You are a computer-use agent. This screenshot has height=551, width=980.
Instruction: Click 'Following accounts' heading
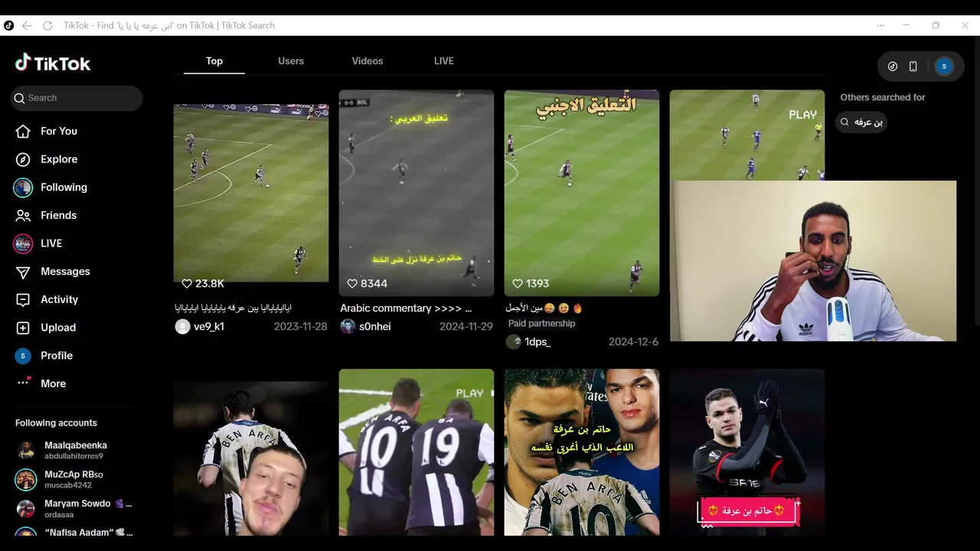(x=56, y=422)
